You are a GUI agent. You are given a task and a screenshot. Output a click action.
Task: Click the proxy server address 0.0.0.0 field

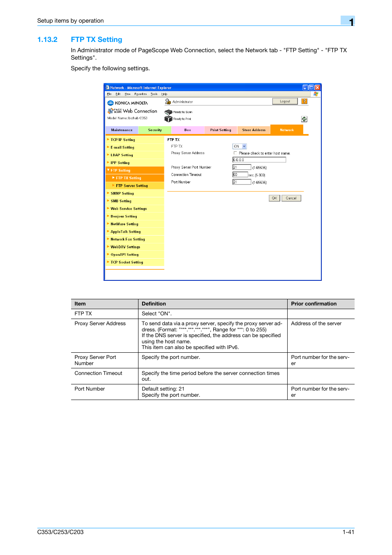pos(259,160)
